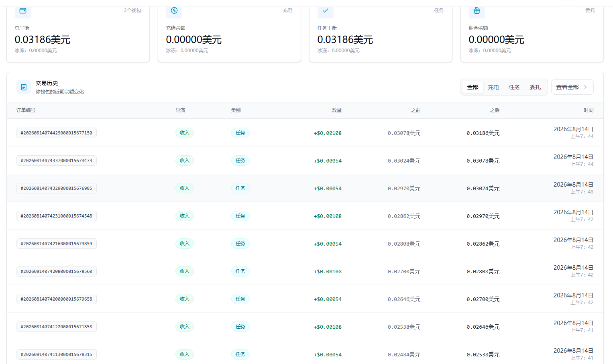Click the 之后 value 0.03186美元 in first row

point(483,133)
